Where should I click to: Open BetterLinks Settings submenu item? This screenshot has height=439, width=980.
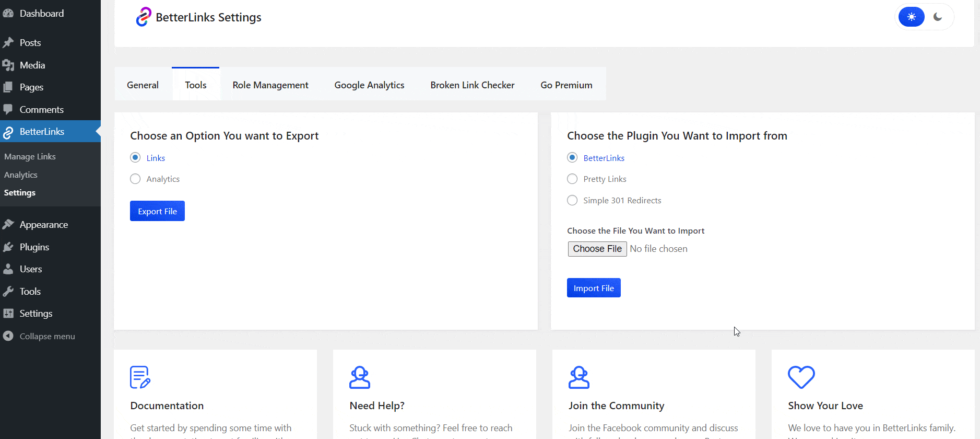(20, 193)
